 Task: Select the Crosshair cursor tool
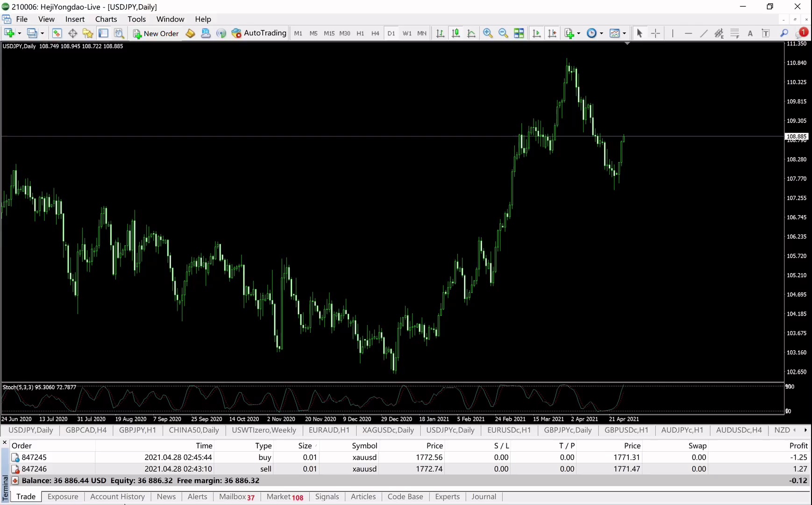655,33
